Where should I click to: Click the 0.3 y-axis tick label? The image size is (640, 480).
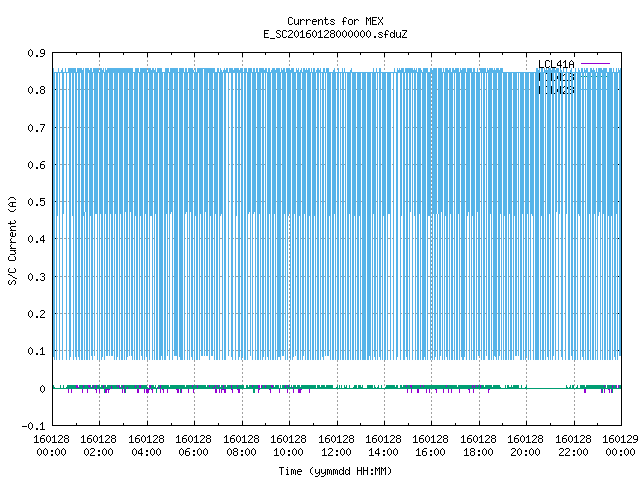pos(36,277)
